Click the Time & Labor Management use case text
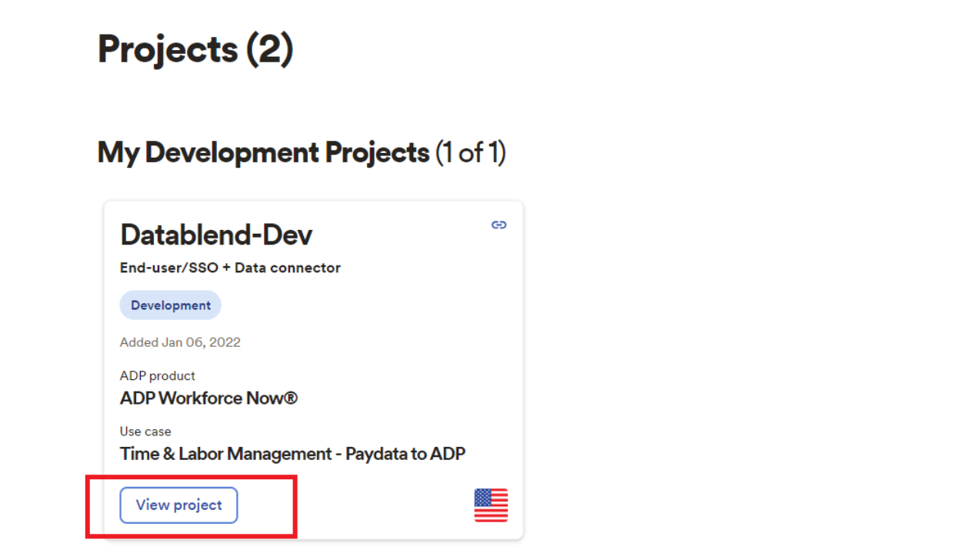 click(292, 453)
